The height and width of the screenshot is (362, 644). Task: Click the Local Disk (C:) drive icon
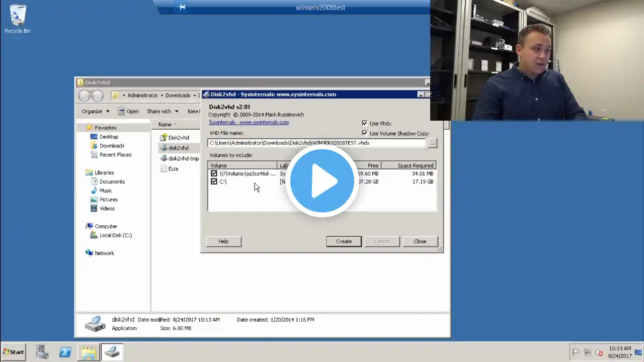94,235
